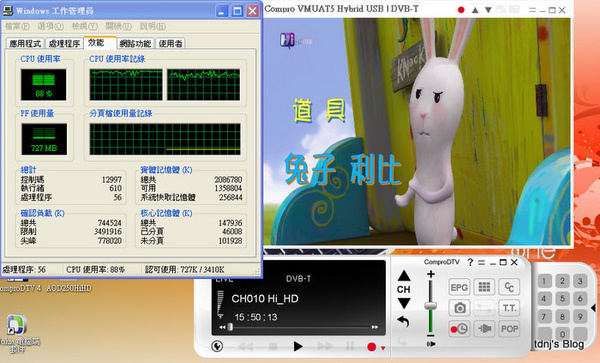Click the rewind button in ComproDTV
Image resolution: width=600 pixels, height=363 pixels.
pos(245,347)
